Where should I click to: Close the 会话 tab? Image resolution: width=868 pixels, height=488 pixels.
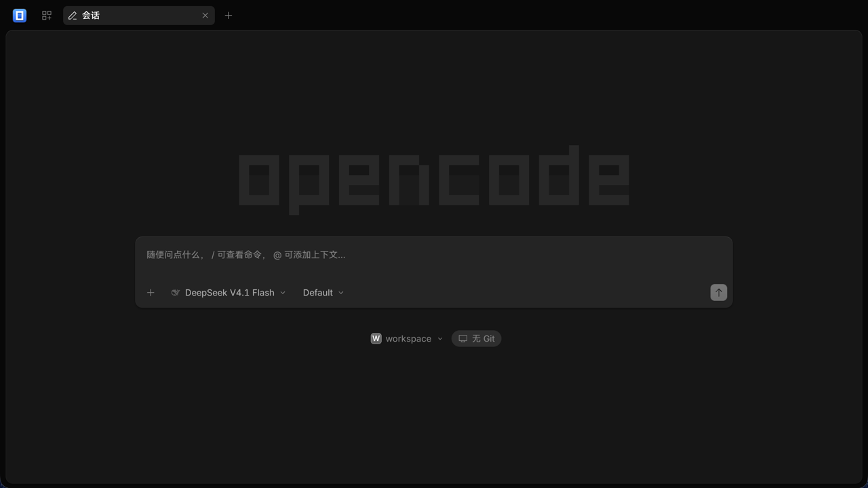pos(205,16)
